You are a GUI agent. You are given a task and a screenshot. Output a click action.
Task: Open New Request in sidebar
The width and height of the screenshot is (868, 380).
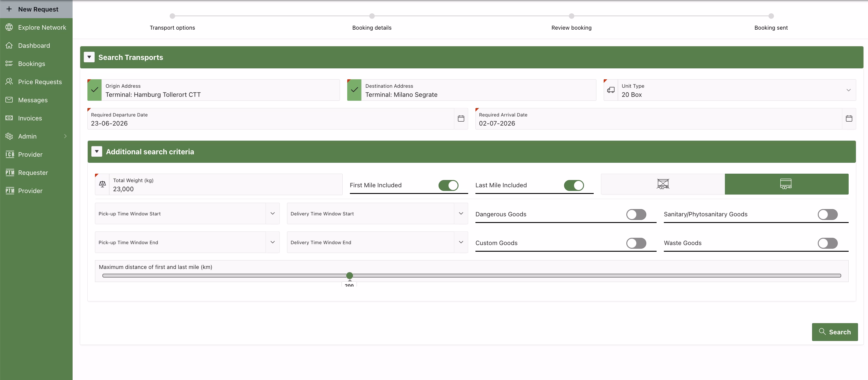coord(36,9)
